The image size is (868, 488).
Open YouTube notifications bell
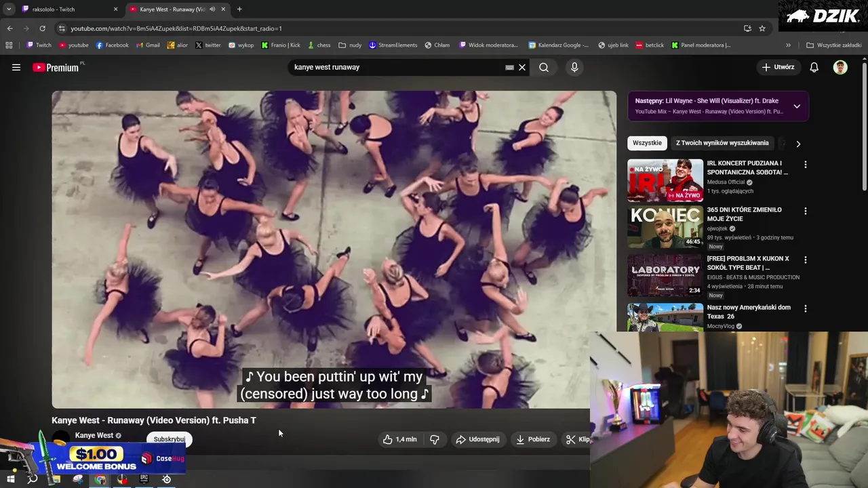[x=814, y=67]
